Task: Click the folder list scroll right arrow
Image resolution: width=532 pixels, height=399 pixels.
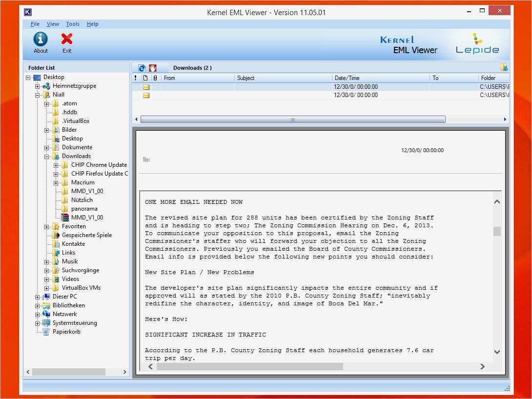Action: [x=124, y=372]
